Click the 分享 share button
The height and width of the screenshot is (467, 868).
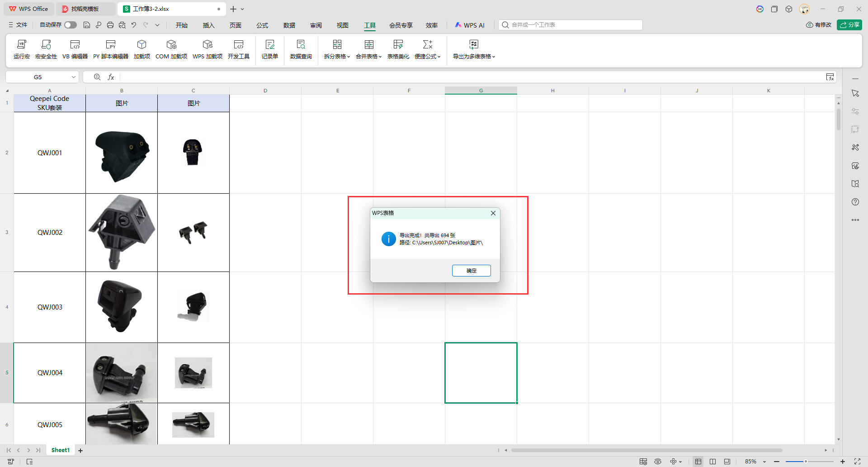(x=849, y=25)
